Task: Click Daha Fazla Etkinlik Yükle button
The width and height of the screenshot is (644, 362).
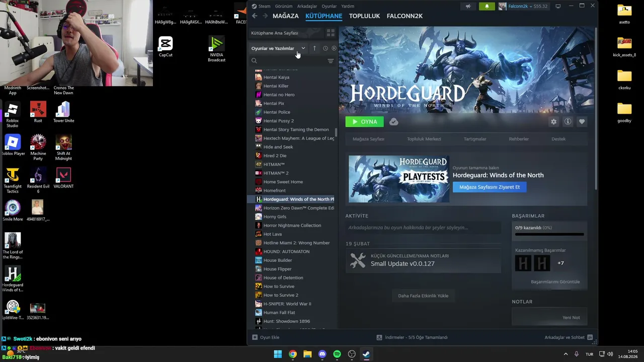Action: click(x=423, y=296)
